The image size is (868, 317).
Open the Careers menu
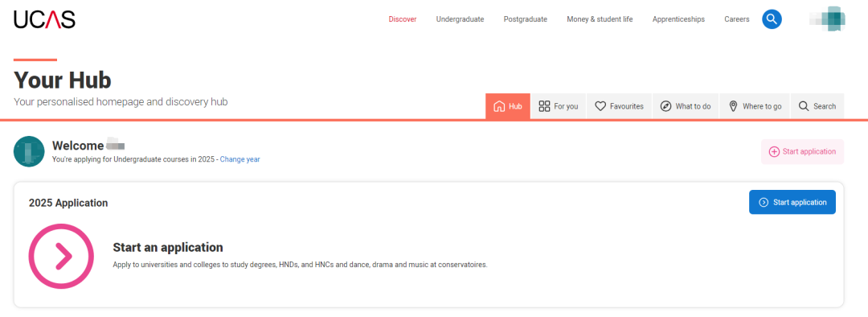click(737, 19)
